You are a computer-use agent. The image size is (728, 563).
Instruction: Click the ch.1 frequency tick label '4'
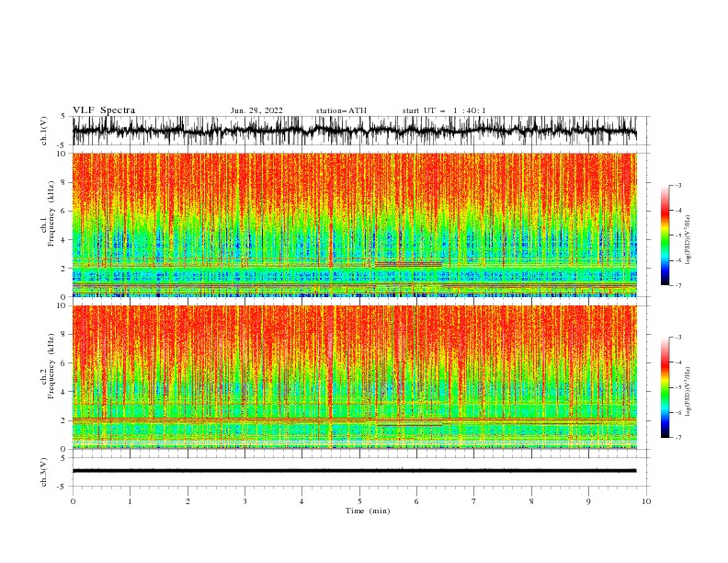(63, 240)
